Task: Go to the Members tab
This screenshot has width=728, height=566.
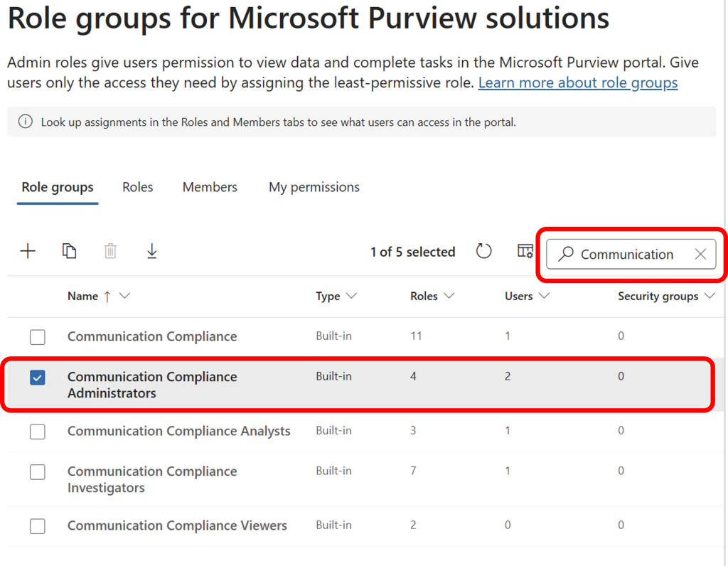Action: [x=210, y=187]
